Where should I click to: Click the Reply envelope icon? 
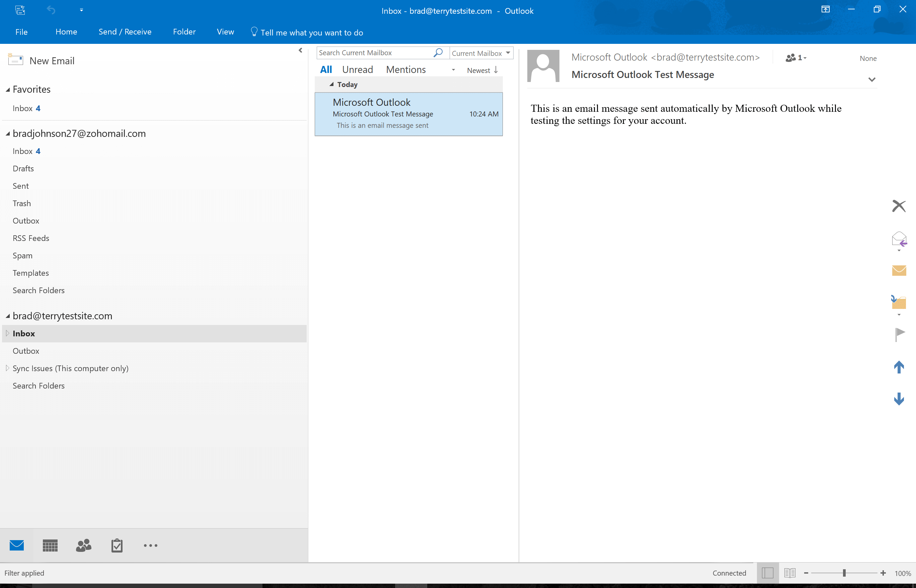click(x=899, y=239)
